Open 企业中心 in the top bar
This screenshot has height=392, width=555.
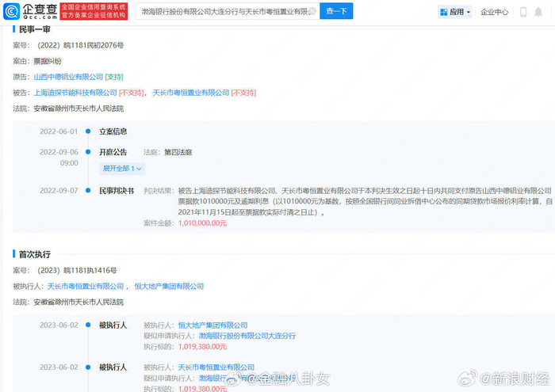click(494, 12)
